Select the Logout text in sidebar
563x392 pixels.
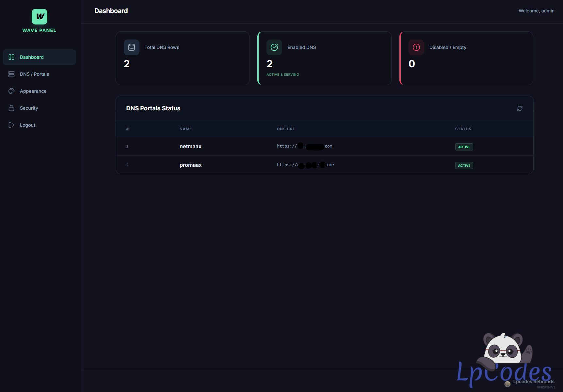tap(27, 125)
